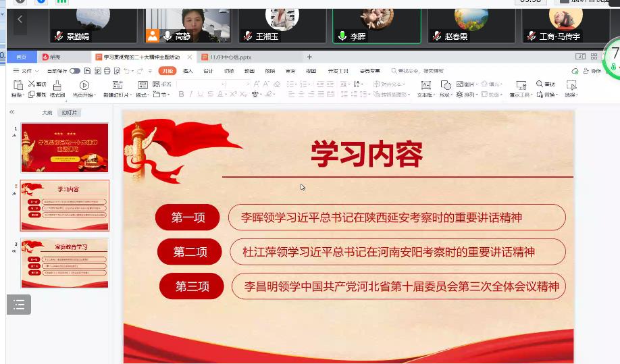Expand the Layout (版式) dropdown

pyautogui.click(x=143, y=95)
